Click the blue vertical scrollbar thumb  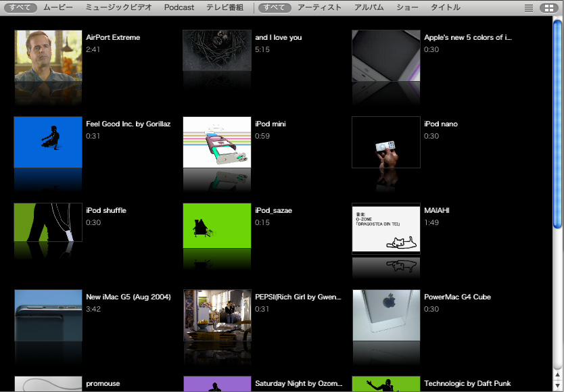click(557, 124)
